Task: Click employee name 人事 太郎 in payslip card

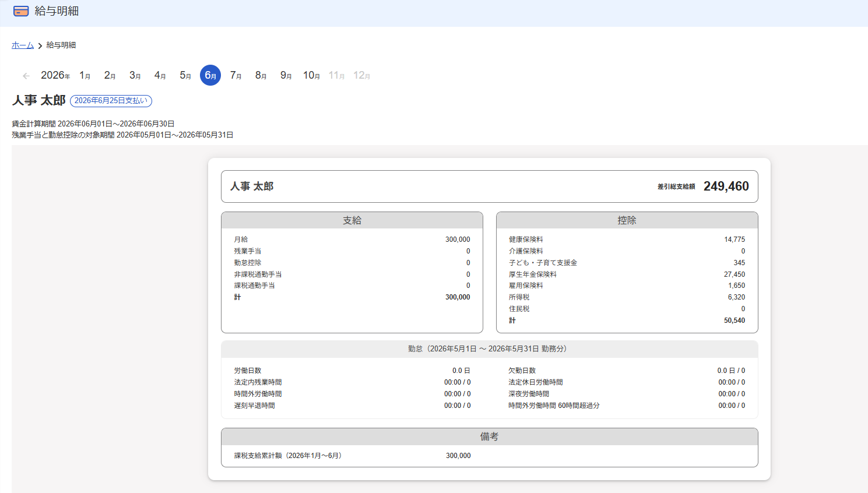Action: [x=252, y=186]
